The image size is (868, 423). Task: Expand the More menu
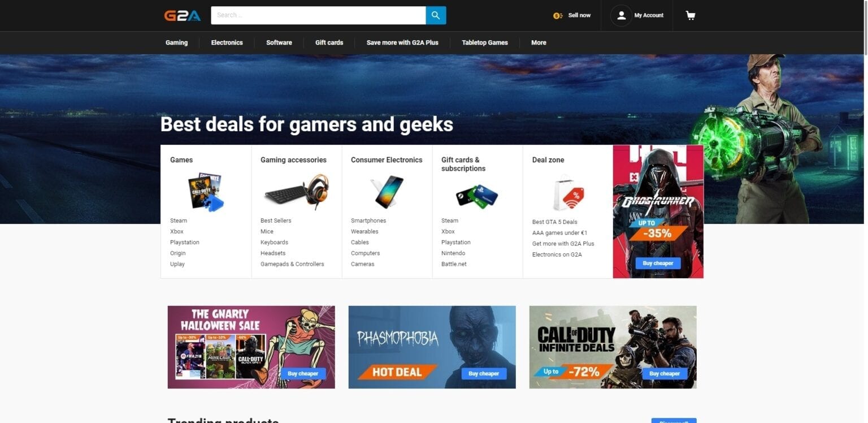539,42
